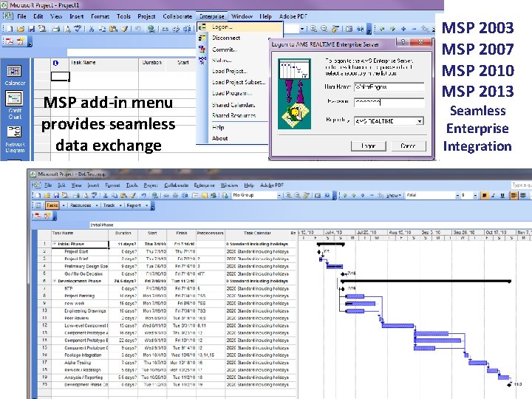
Task: Click the Outdent green arrow in upper toolbar
Action: tap(382, 29)
